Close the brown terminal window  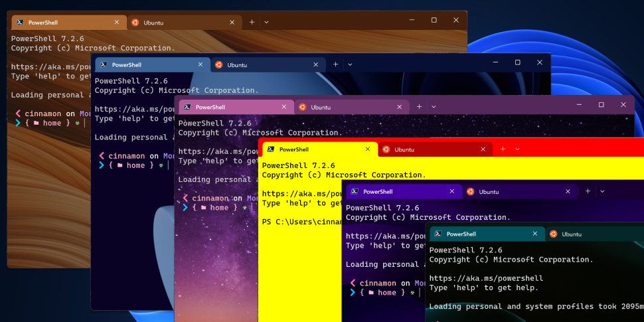click(x=456, y=20)
